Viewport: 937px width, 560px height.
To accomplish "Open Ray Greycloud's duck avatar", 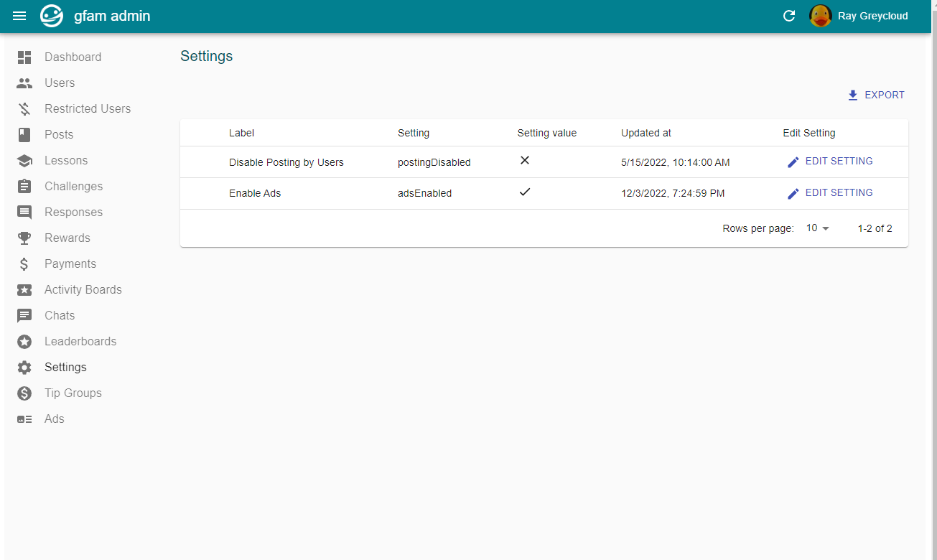I will [x=821, y=16].
